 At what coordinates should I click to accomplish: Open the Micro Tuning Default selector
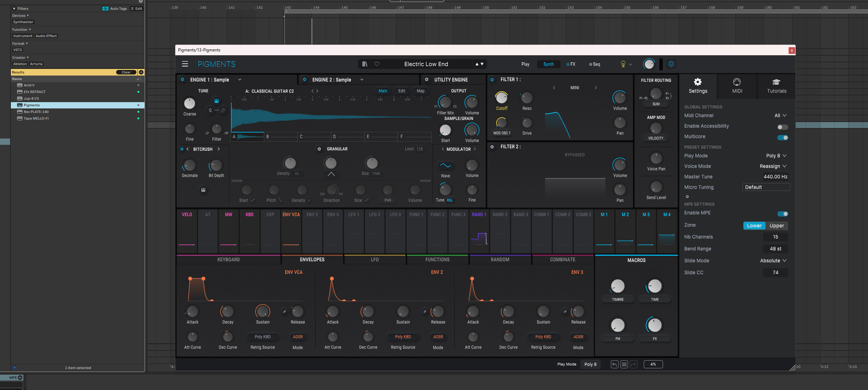(x=766, y=187)
